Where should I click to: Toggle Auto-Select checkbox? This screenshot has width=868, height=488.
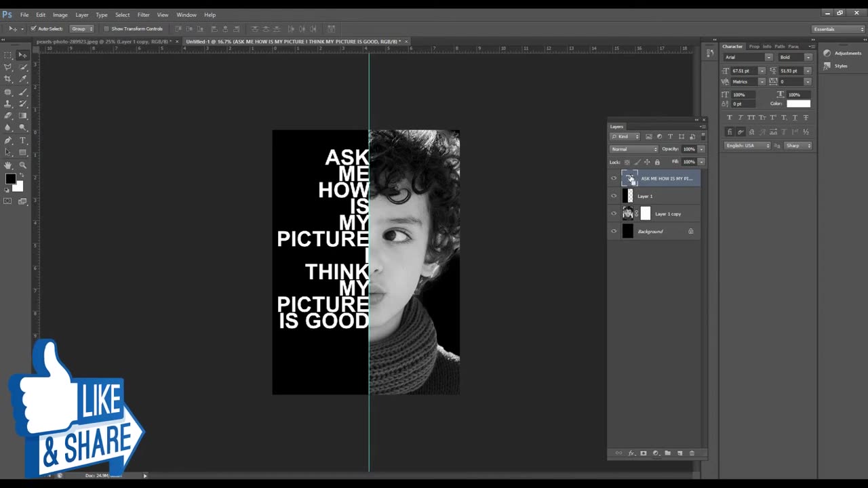coord(33,28)
